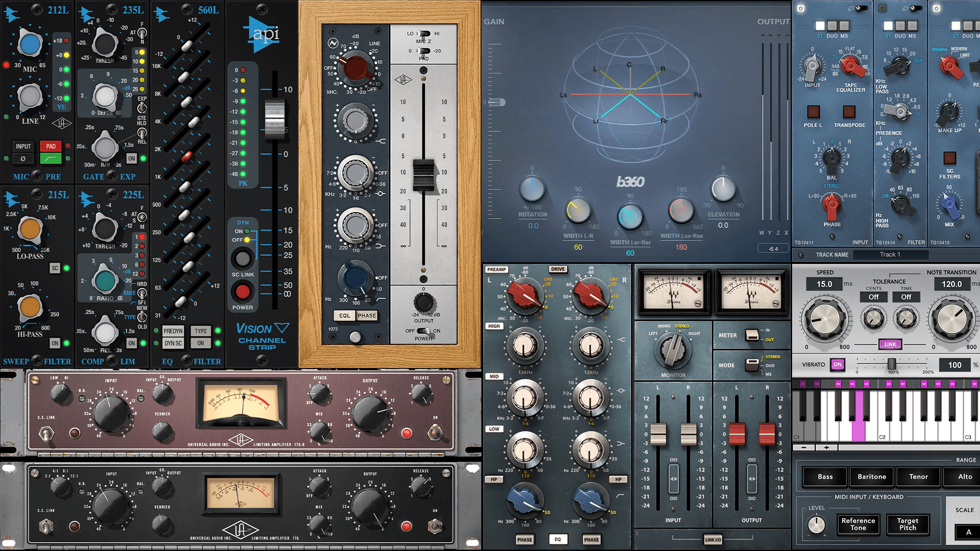Click the Reference Tone button
The height and width of the screenshot is (551, 980).
click(858, 525)
